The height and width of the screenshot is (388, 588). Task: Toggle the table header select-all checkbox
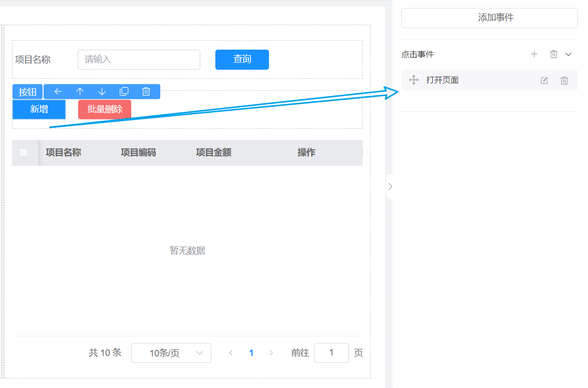[24, 152]
